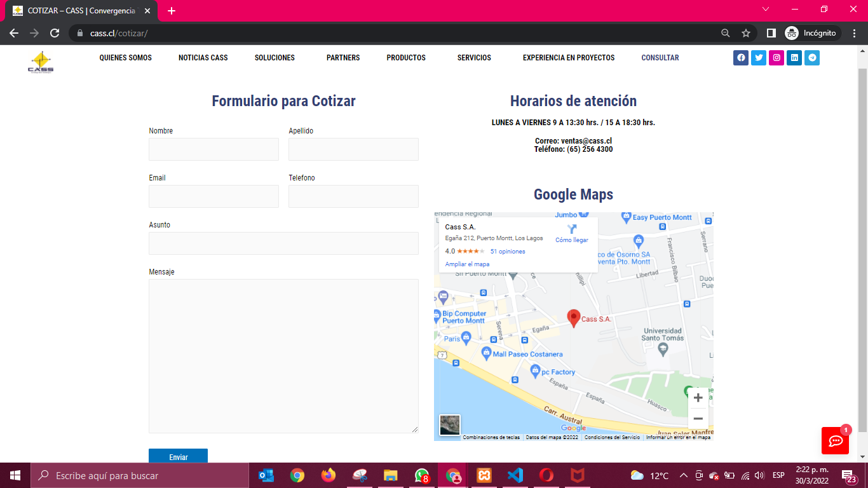This screenshot has height=488, width=868.
Task: Click the Cómo llegar directions icon
Action: pos(571,229)
